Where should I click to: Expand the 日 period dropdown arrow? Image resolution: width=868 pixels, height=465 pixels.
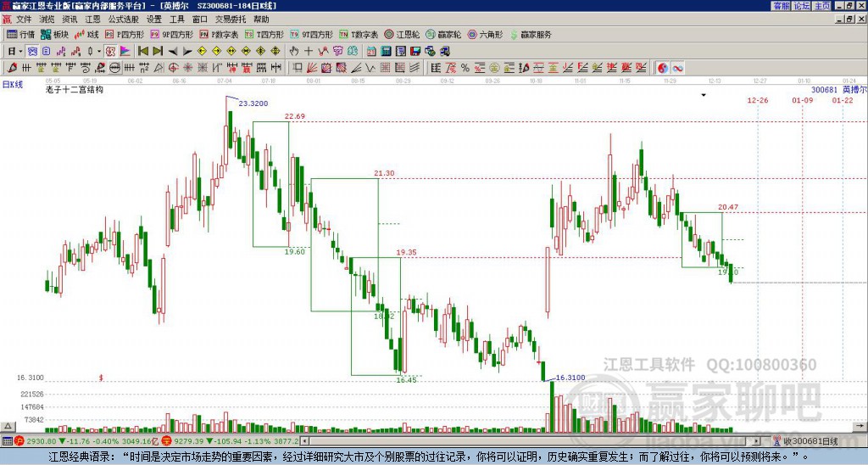tap(21, 52)
